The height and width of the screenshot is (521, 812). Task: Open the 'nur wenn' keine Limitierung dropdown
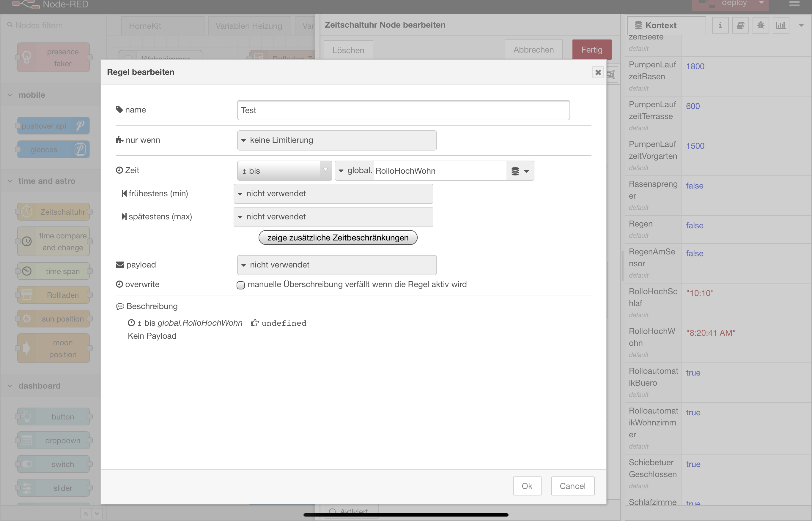(x=336, y=140)
